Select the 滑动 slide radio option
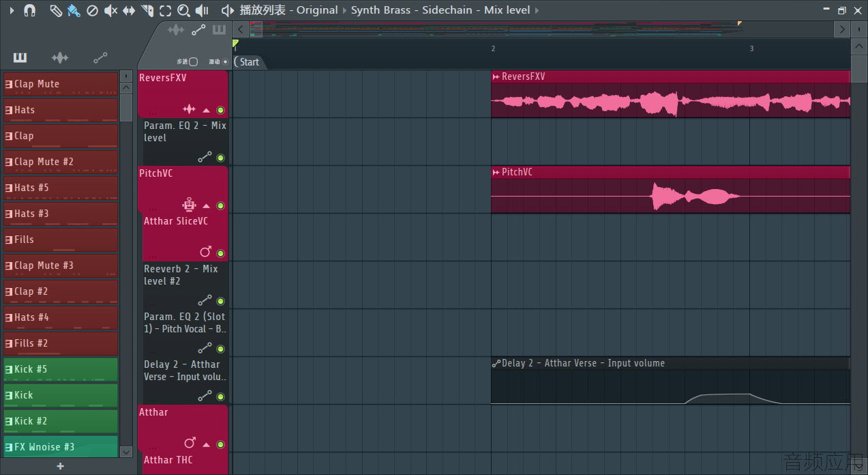 (x=225, y=61)
